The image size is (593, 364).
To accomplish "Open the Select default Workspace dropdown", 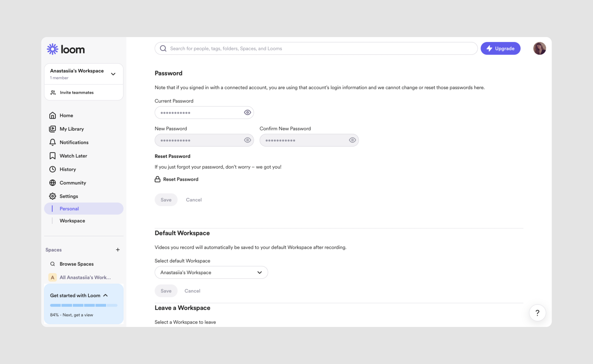I will [211, 272].
